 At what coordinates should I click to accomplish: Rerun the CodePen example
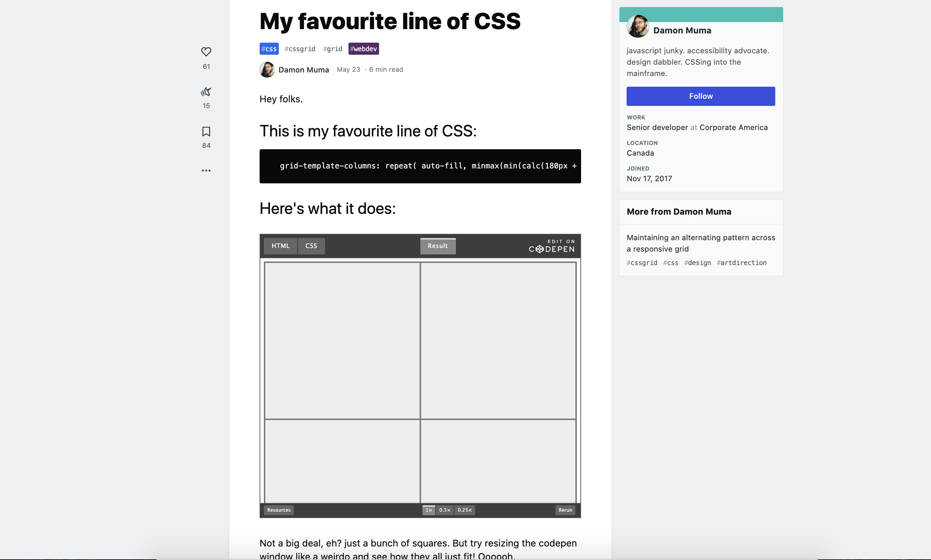click(565, 510)
